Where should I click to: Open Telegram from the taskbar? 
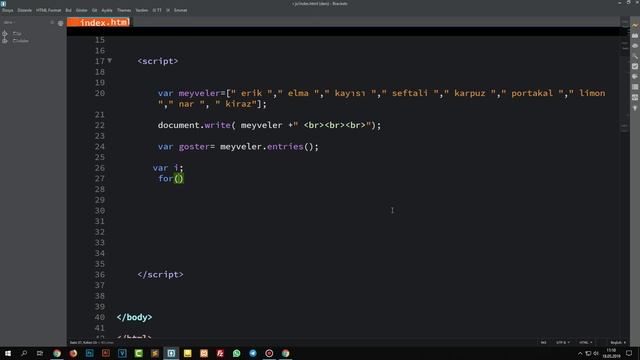pos(253,353)
